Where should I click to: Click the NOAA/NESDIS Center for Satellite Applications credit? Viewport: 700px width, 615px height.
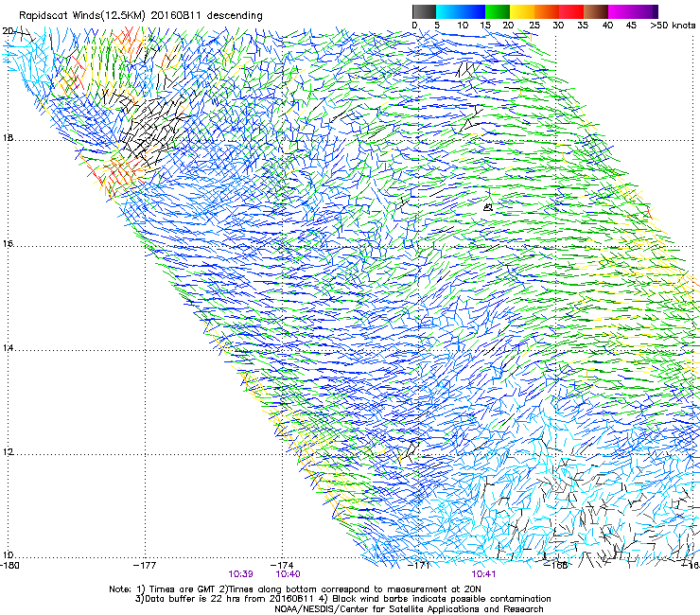[x=409, y=609]
